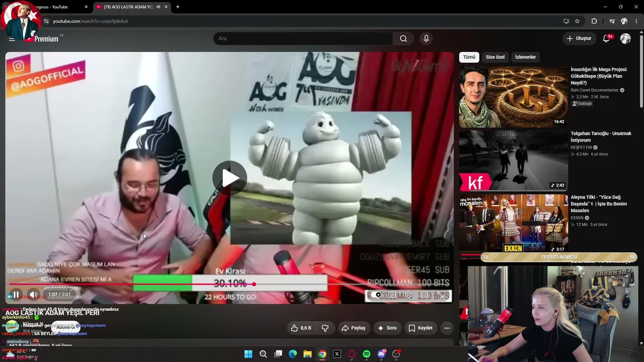Toggle the autoplay switch in the player
This screenshot has width=644, height=362.
[x=376, y=295]
